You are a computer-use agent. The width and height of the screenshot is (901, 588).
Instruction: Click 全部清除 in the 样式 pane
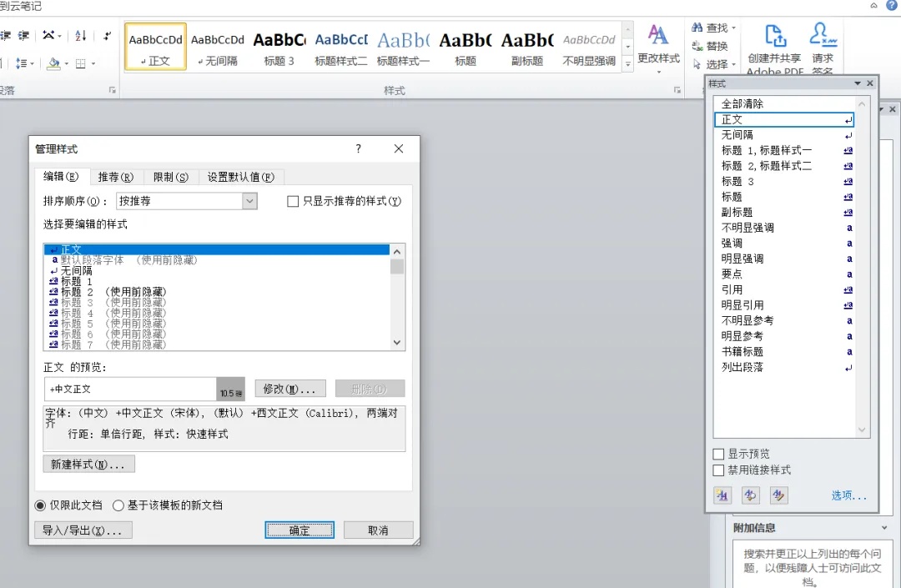click(x=783, y=104)
